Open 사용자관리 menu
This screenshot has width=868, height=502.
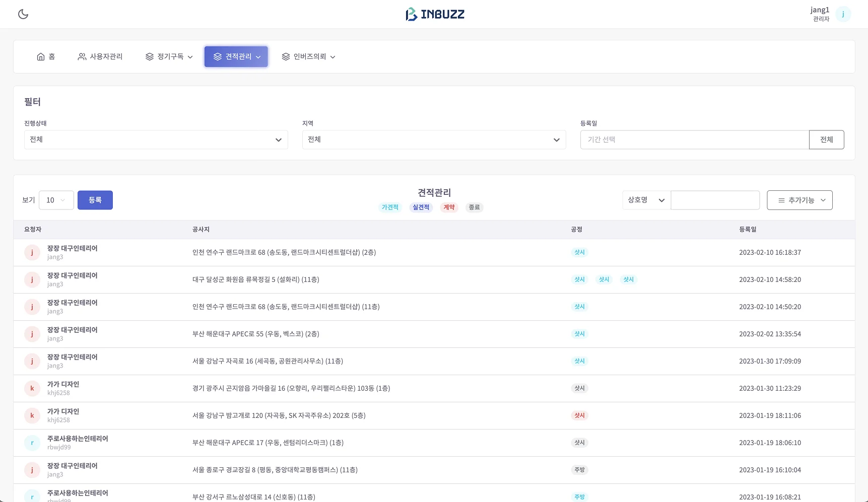(x=100, y=57)
